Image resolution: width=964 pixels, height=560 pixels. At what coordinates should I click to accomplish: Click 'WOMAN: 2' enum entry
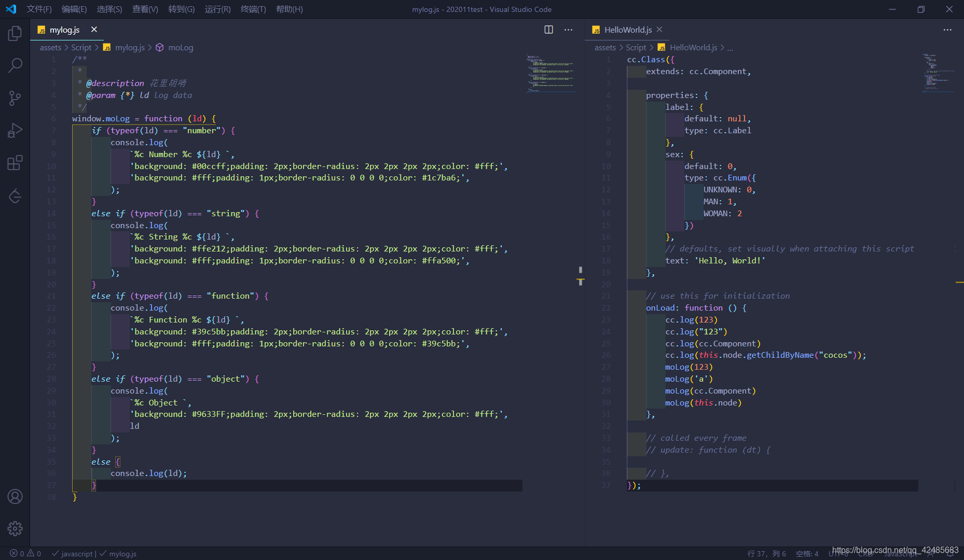tap(723, 213)
